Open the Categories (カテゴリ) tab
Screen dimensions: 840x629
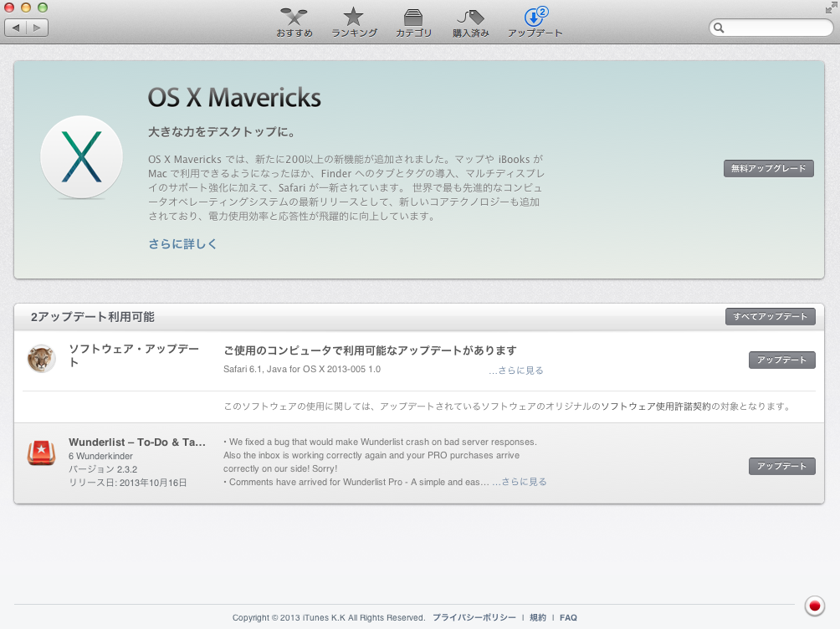pyautogui.click(x=413, y=23)
